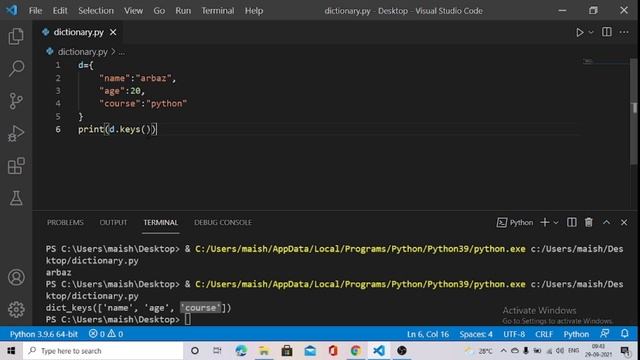Open the Extensions view
Screen dimensions: 640x360
[16, 166]
